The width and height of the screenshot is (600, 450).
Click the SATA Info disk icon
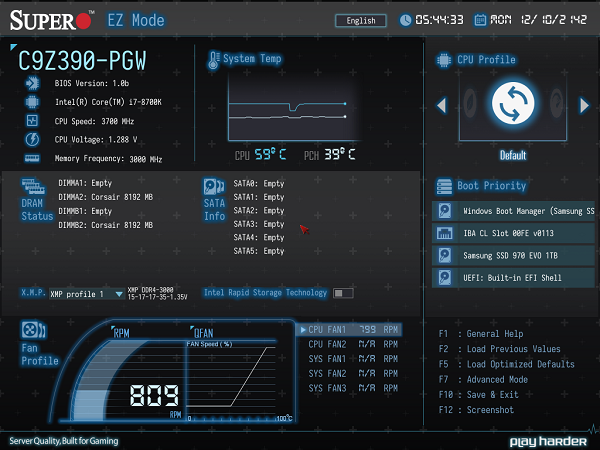tap(214, 187)
